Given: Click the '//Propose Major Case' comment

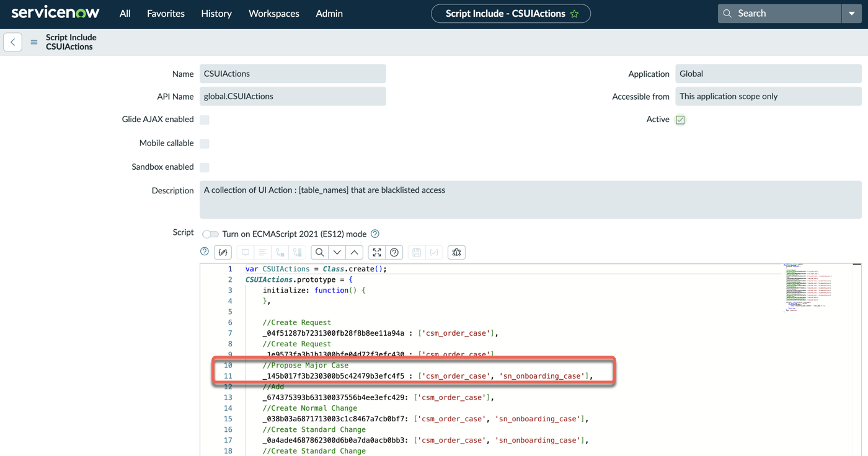Looking at the screenshot, I should coord(306,366).
